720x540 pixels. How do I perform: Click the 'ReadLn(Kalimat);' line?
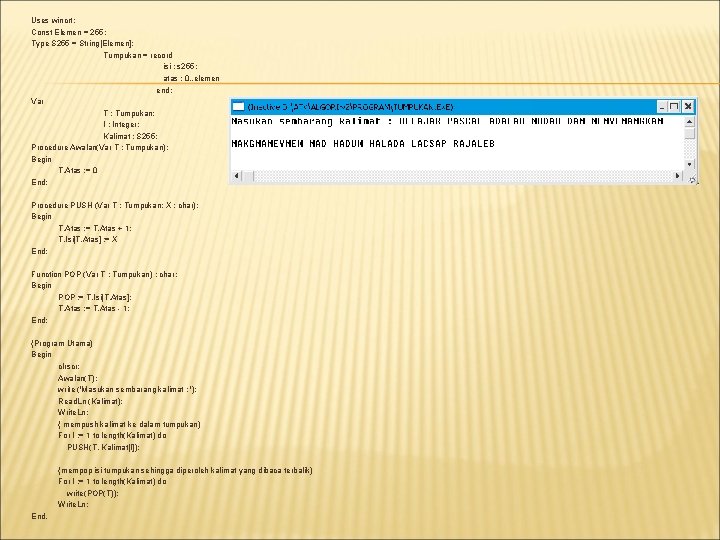pyautogui.click(x=90, y=401)
